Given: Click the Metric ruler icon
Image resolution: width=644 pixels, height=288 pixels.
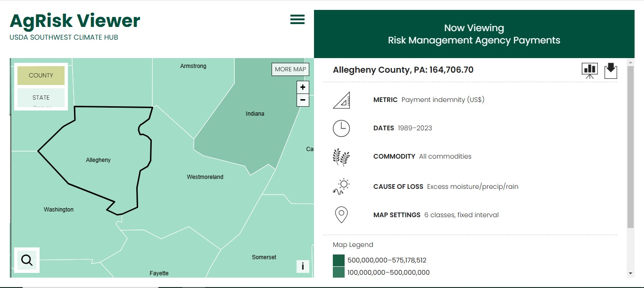Looking at the screenshot, I should pos(341,100).
